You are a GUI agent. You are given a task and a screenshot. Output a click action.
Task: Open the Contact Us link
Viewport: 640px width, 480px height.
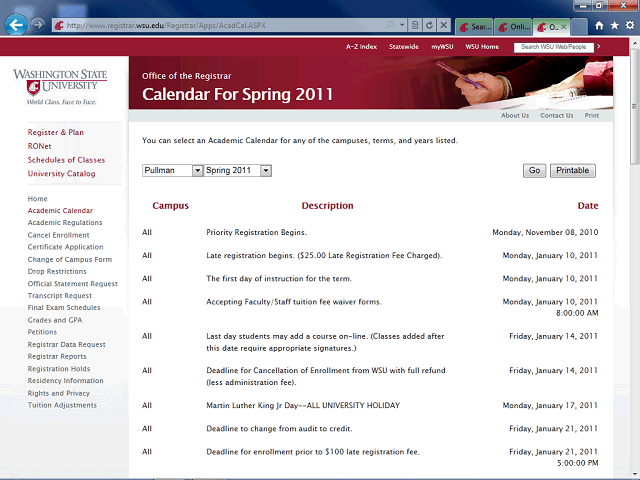pos(557,116)
